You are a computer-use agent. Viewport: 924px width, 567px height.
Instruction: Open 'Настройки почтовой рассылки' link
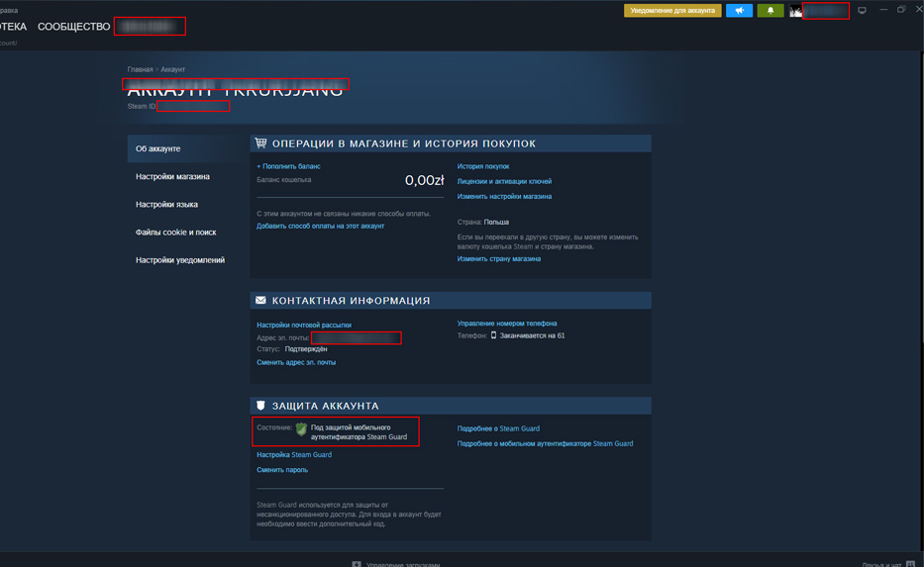pyautogui.click(x=303, y=325)
